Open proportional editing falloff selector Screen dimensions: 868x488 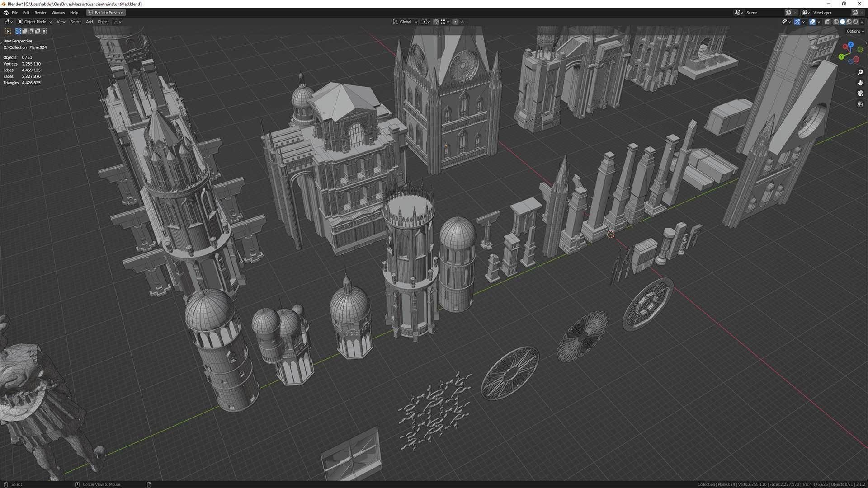(462, 22)
